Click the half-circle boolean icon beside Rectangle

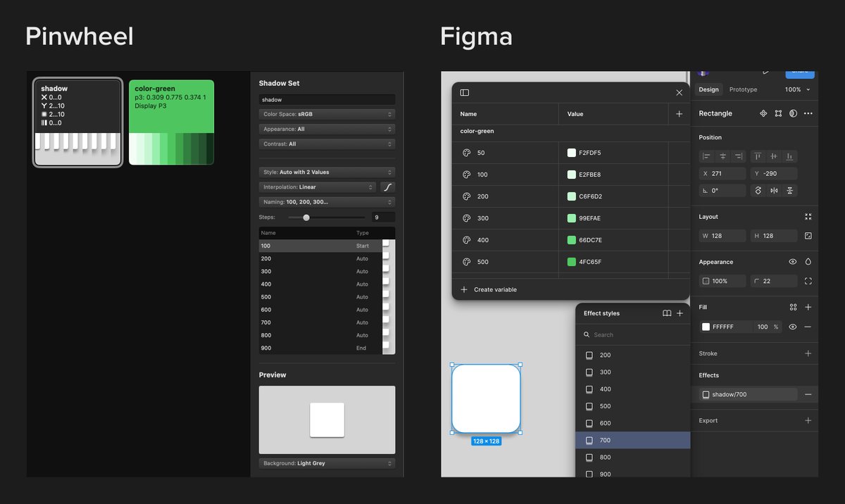pos(793,113)
